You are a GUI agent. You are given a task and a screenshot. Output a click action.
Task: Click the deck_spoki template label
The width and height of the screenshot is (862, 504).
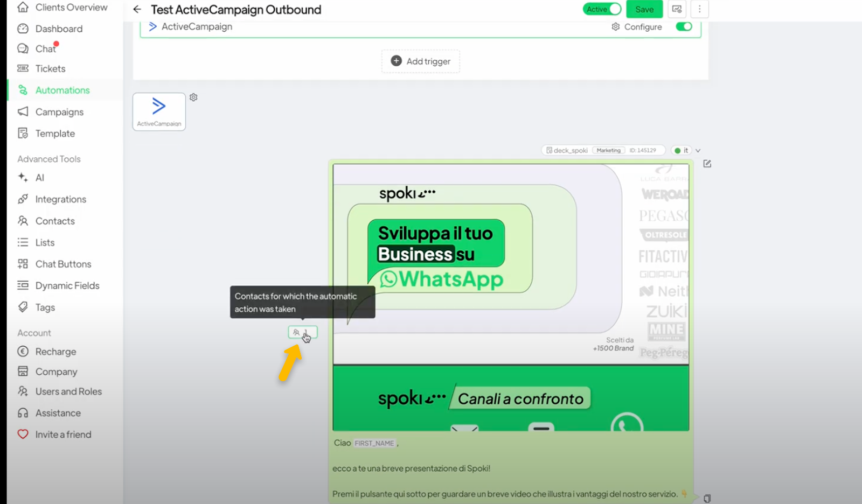click(567, 150)
